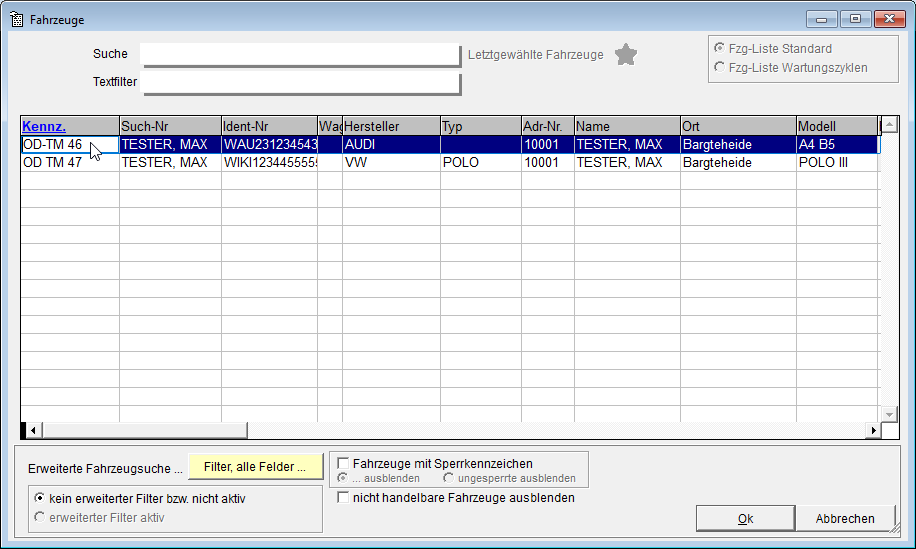Click the horizontal scroll left arrow
The width and height of the screenshot is (916, 549).
[33, 430]
